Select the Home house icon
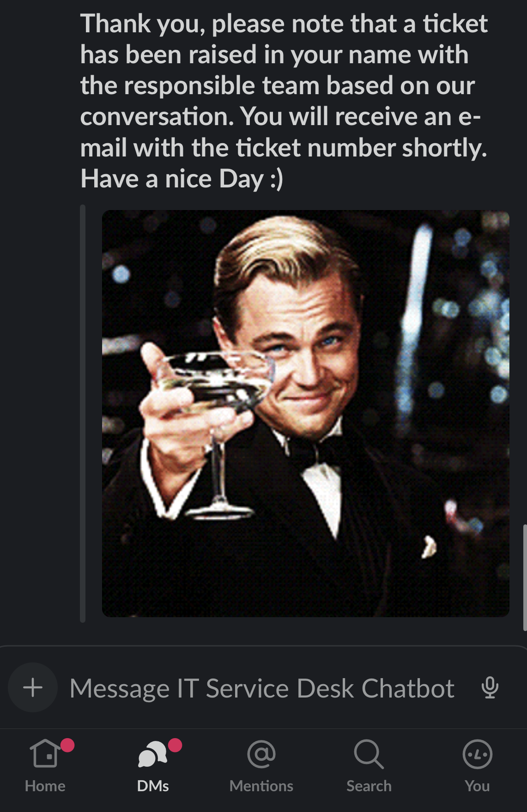Image resolution: width=527 pixels, height=812 pixels. pyautogui.click(x=45, y=753)
